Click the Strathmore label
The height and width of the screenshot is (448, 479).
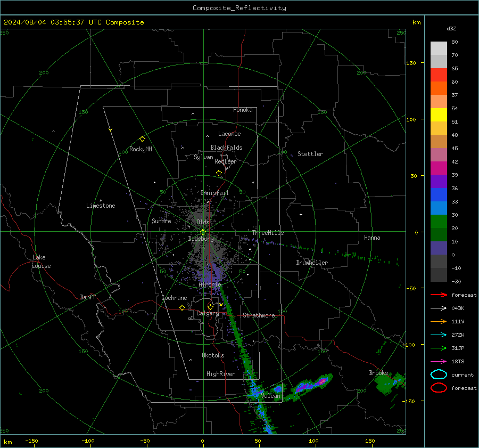259,315
